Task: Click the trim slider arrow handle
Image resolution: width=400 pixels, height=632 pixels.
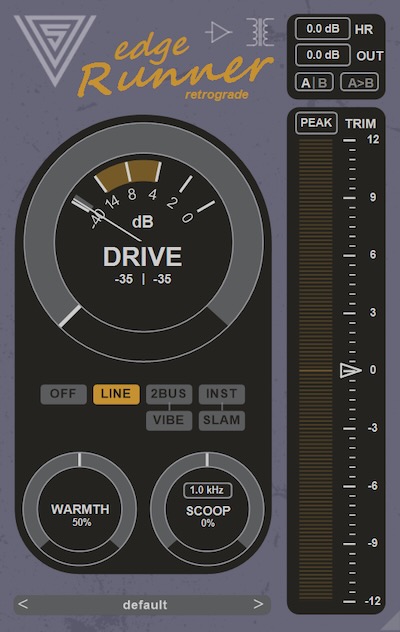Action: point(350,370)
